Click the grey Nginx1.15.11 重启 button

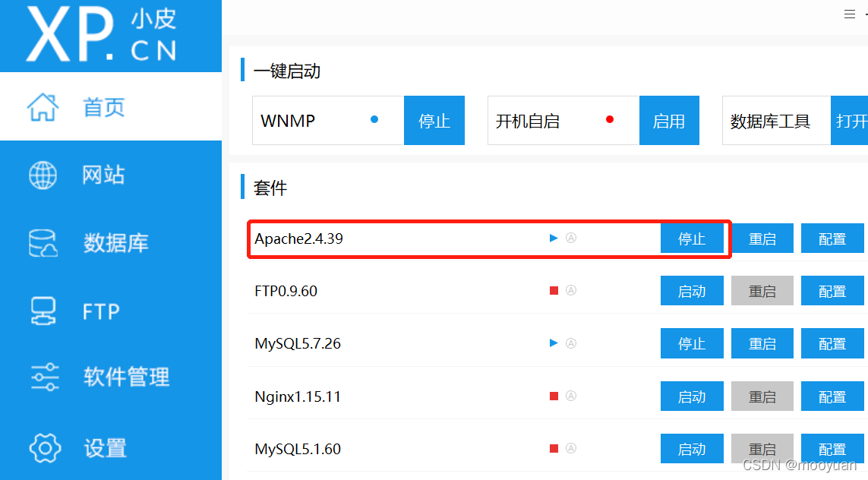(x=762, y=396)
